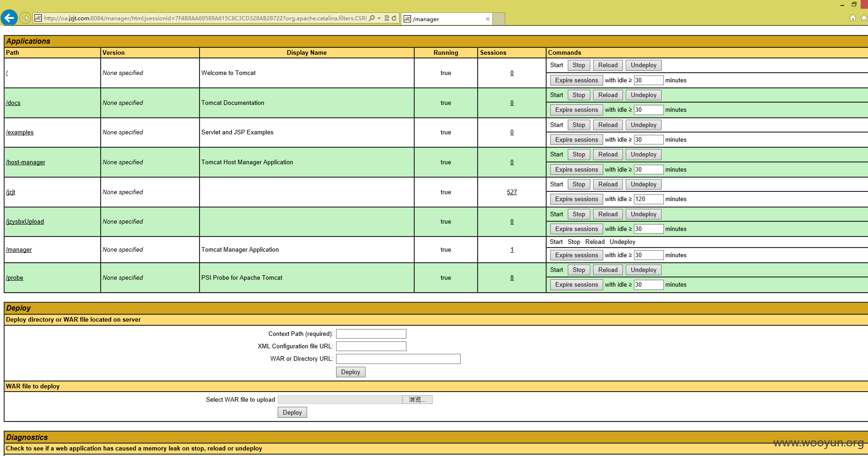Click the browser Forward arrow button
Image resolution: width=868 pixels, height=456 pixels.
tap(25, 18)
